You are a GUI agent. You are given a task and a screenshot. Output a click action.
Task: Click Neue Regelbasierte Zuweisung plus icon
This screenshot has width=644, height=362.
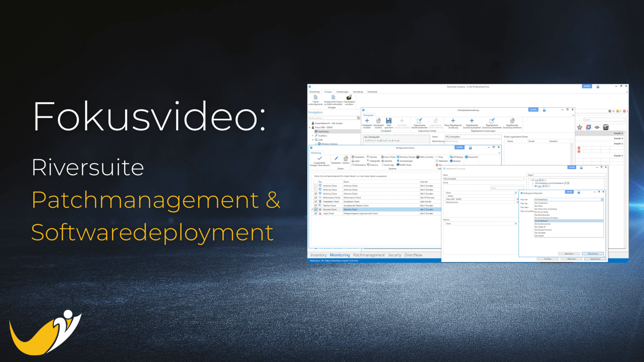pos(453,121)
